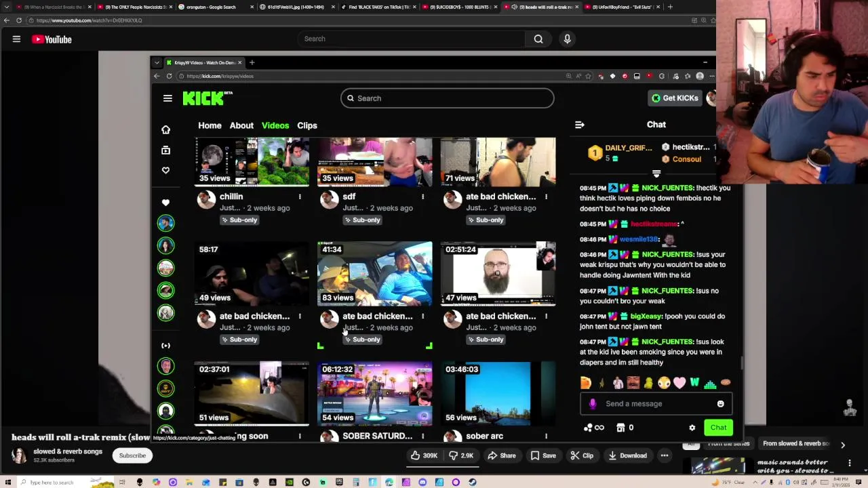868x488 pixels.
Task: Open the Kick Home tab
Action: click(210, 125)
